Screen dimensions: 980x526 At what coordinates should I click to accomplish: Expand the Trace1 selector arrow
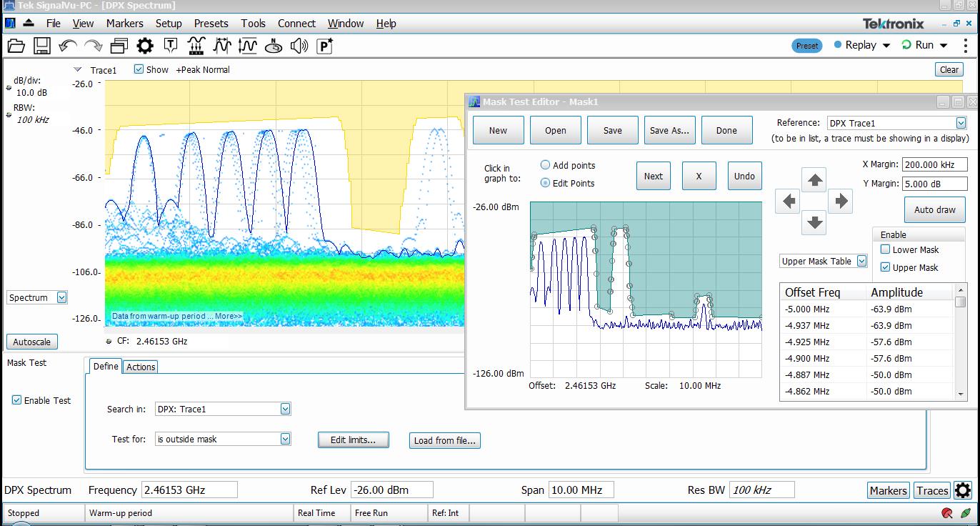click(78, 70)
